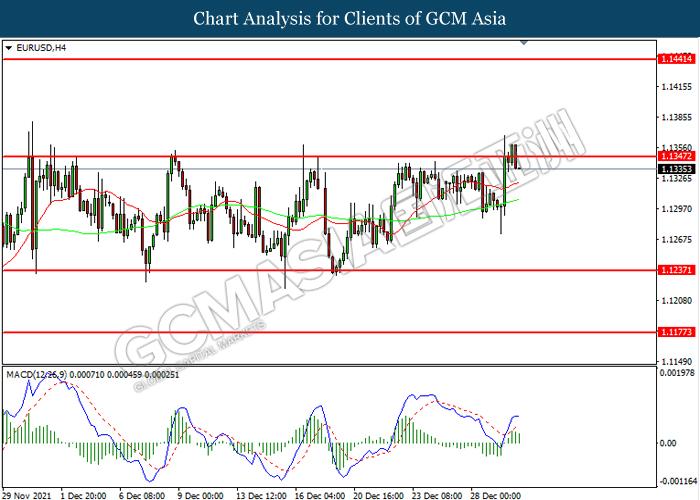The height and width of the screenshot is (500, 700).
Task: Click the 0.00 MACD scale value
Action: tap(668, 443)
